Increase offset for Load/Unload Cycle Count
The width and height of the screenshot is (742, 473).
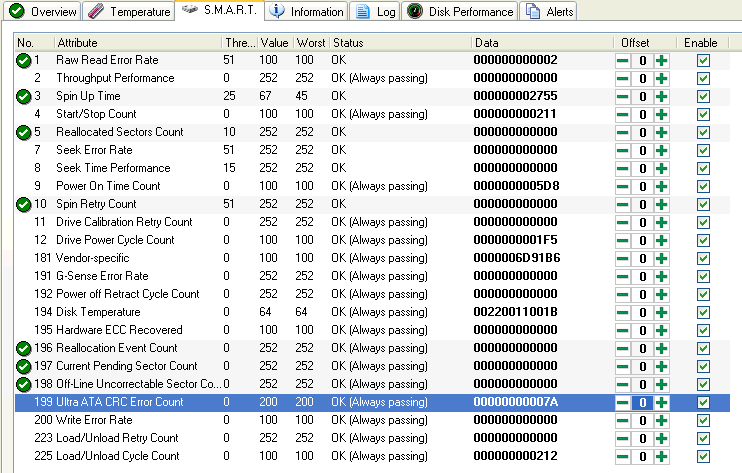click(x=662, y=456)
